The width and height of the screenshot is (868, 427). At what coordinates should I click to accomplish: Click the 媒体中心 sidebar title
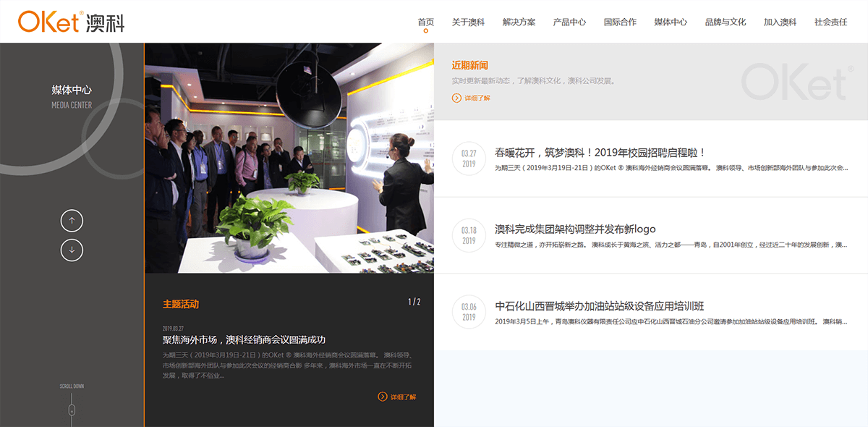[x=72, y=90]
